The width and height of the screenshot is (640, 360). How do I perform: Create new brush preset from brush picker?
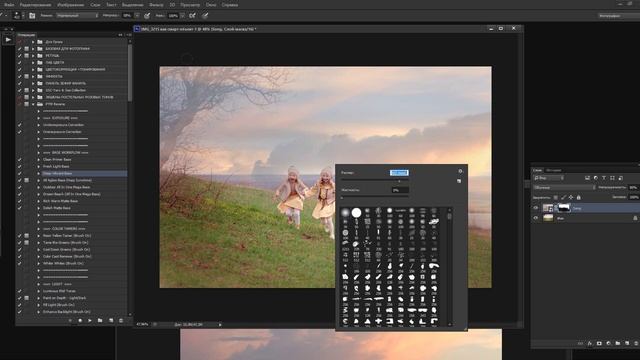pyautogui.click(x=459, y=181)
